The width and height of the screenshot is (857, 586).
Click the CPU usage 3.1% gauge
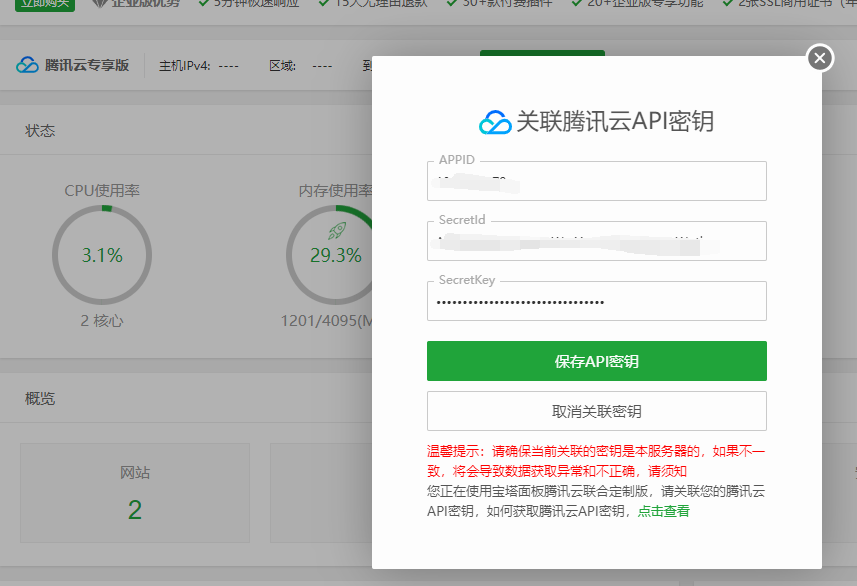102,255
